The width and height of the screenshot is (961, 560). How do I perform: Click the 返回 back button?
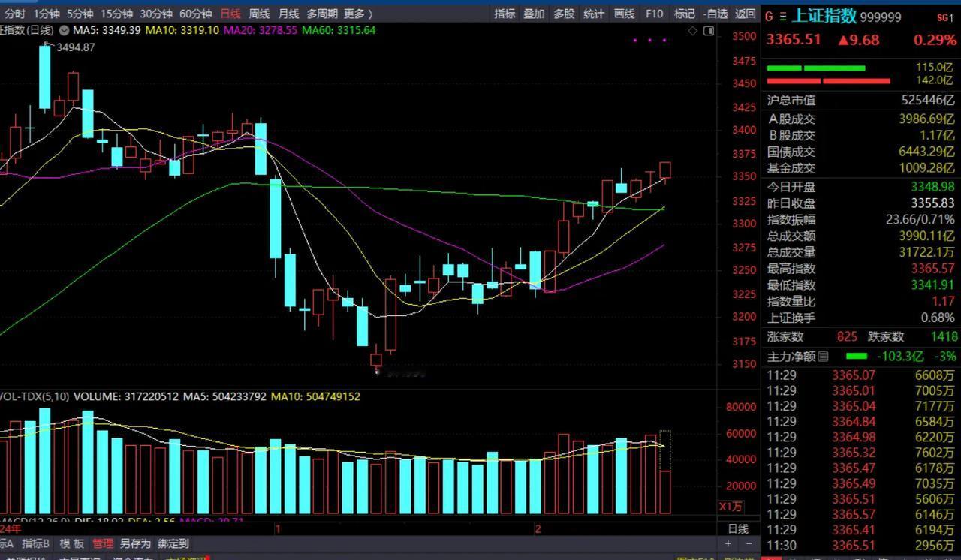pyautogui.click(x=746, y=14)
